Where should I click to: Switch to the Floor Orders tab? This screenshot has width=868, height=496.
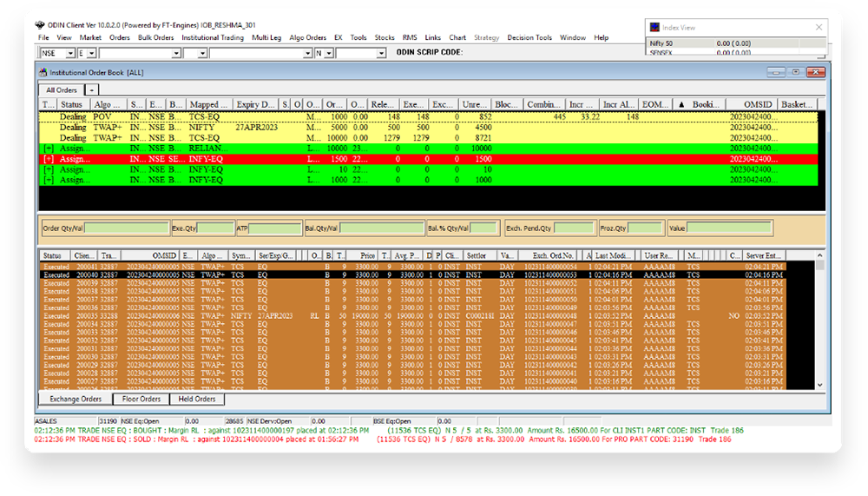click(x=141, y=399)
